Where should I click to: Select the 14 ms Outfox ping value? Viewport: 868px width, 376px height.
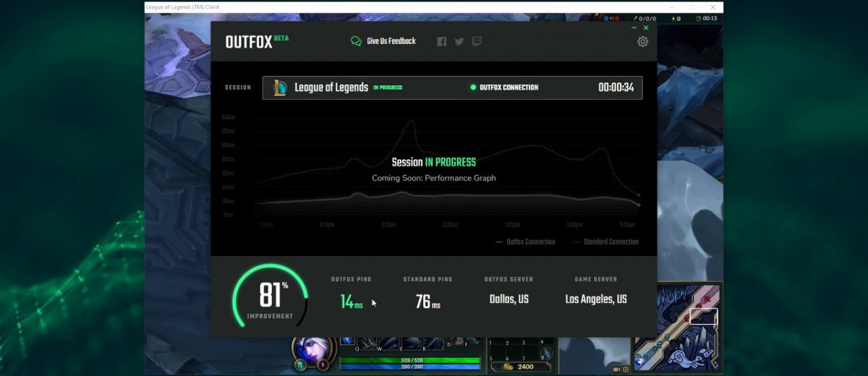point(352,302)
